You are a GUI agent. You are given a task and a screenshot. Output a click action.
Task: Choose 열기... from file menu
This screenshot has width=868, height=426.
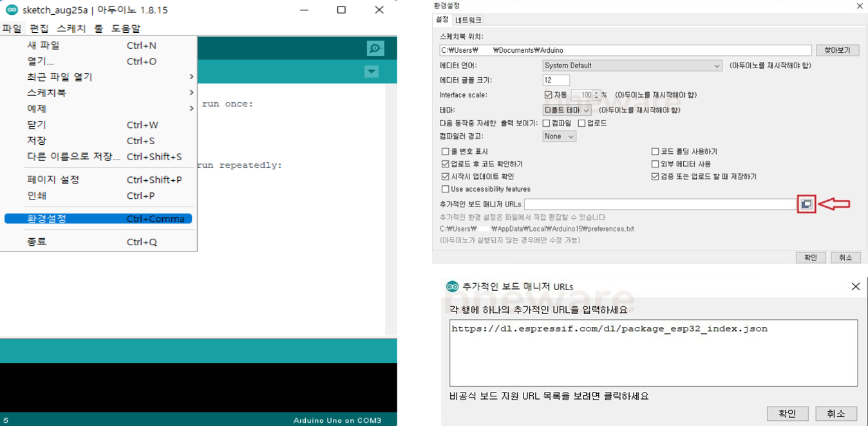tap(98, 61)
